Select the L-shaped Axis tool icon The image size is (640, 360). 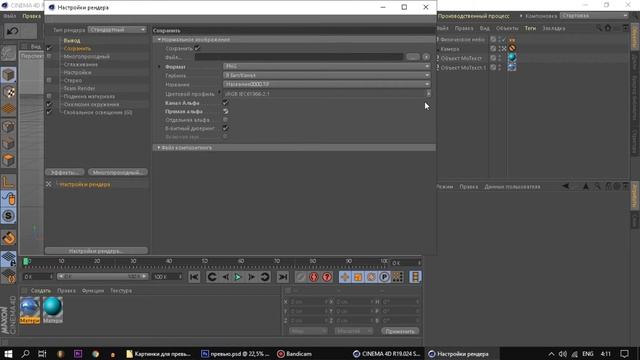9,182
